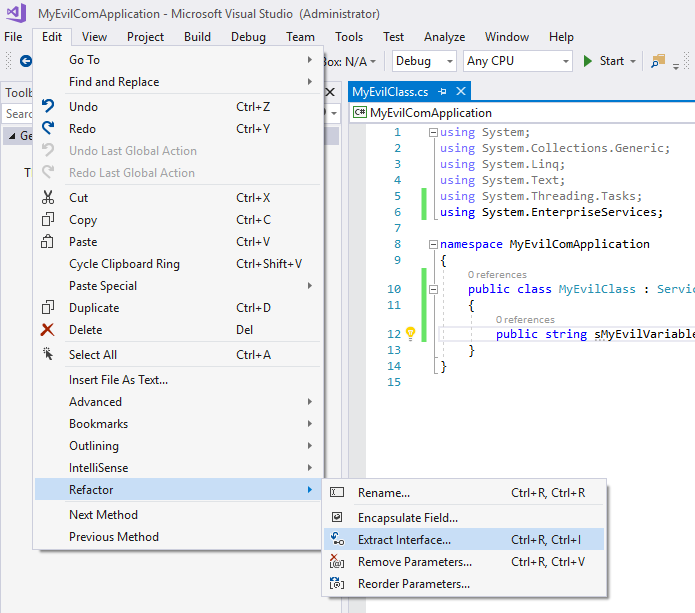
Task: Choose Insert File As Text...
Action: [178, 380]
